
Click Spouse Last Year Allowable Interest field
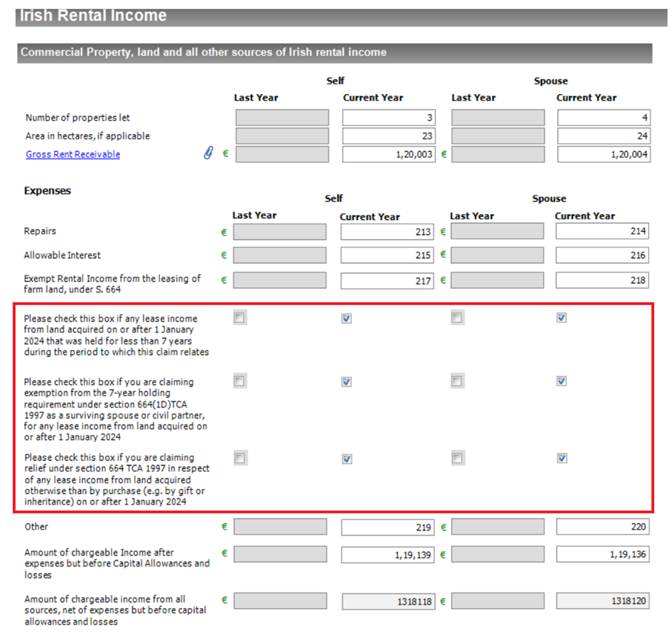click(x=497, y=255)
